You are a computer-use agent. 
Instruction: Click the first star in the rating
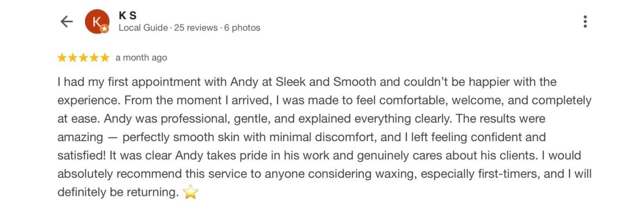pos(62,58)
